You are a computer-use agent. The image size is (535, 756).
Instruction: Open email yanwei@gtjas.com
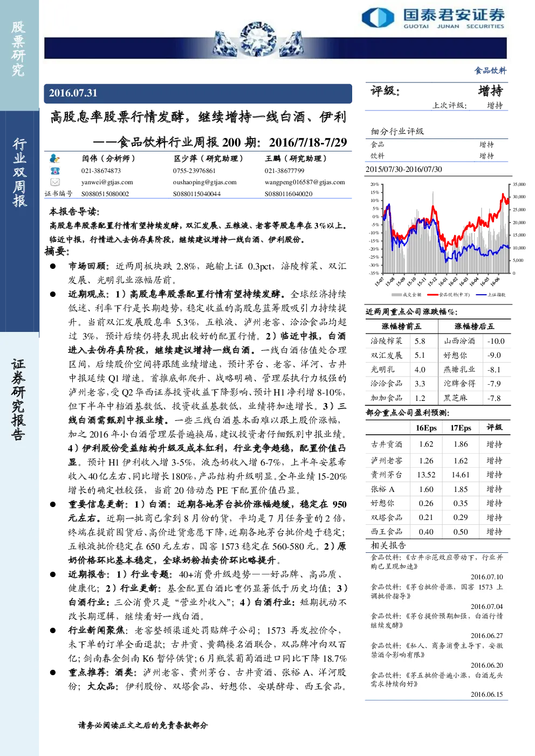(107, 182)
